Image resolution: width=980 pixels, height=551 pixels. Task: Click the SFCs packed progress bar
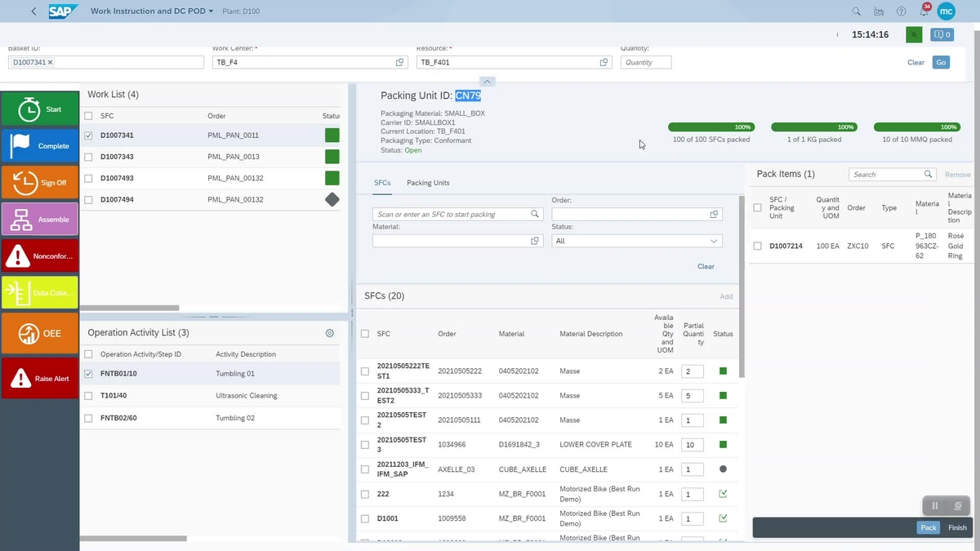[711, 127]
